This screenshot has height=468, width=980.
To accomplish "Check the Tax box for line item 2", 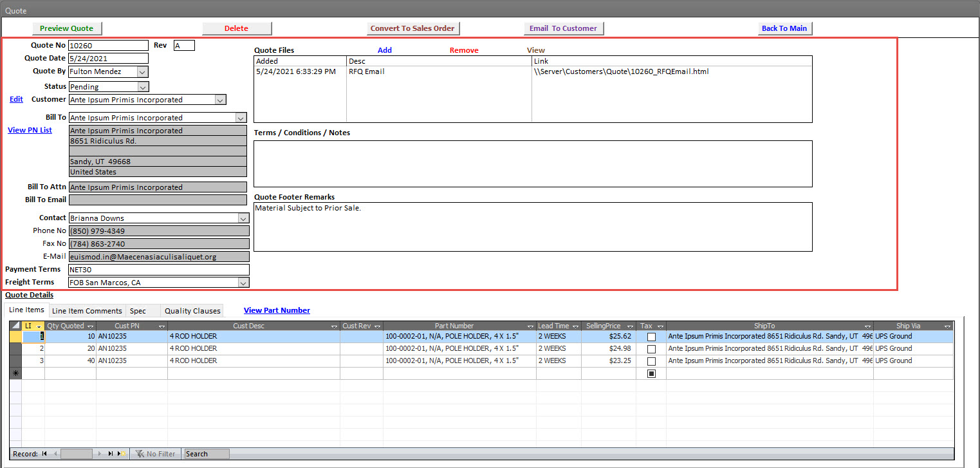I will pyautogui.click(x=651, y=348).
